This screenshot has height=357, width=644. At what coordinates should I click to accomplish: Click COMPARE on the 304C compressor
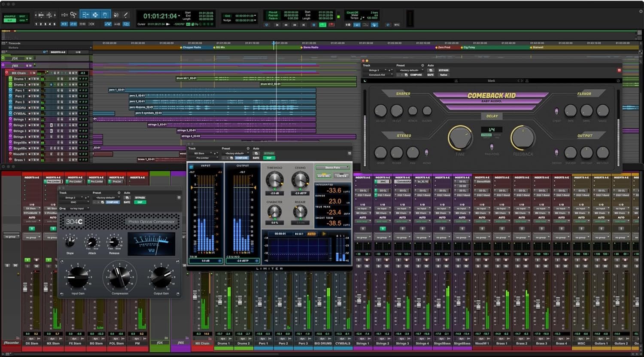coord(112,202)
